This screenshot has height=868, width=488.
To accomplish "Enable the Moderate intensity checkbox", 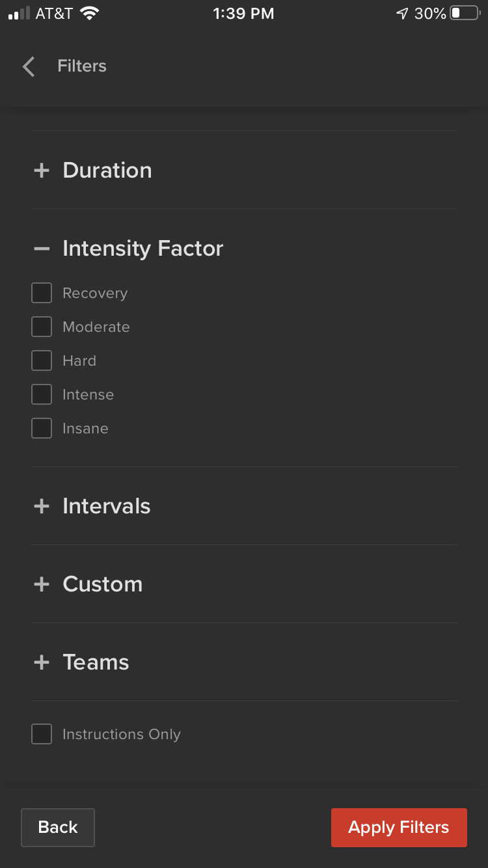I will pyautogui.click(x=42, y=327).
